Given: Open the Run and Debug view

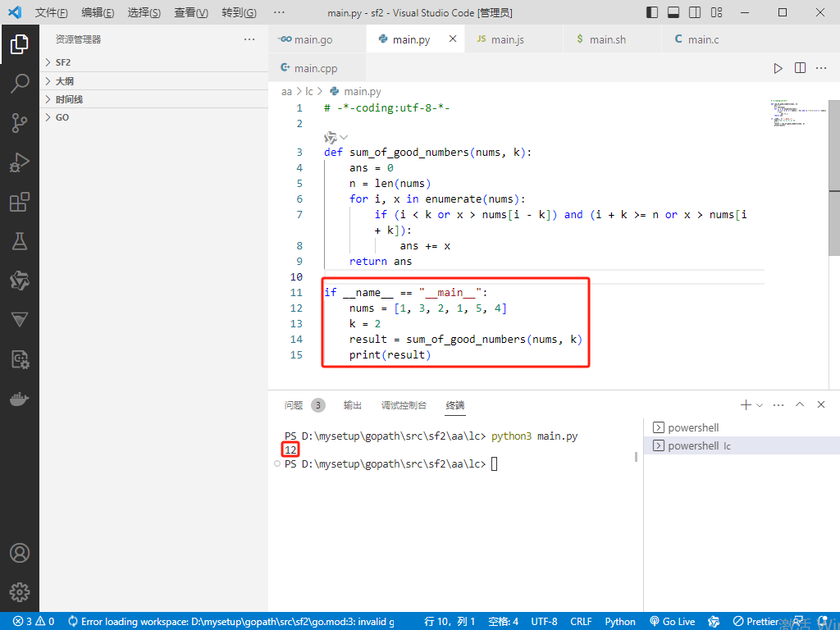Looking at the screenshot, I should click(x=20, y=162).
